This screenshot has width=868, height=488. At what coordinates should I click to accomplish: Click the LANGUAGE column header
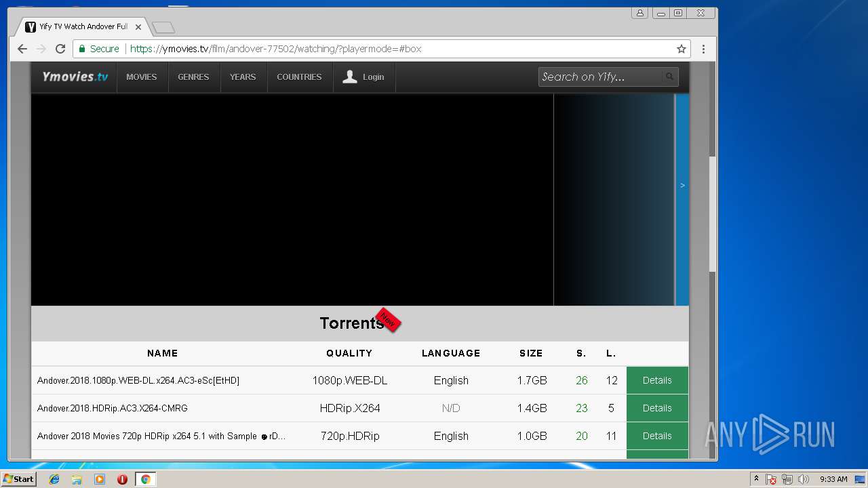pyautogui.click(x=451, y=353)
